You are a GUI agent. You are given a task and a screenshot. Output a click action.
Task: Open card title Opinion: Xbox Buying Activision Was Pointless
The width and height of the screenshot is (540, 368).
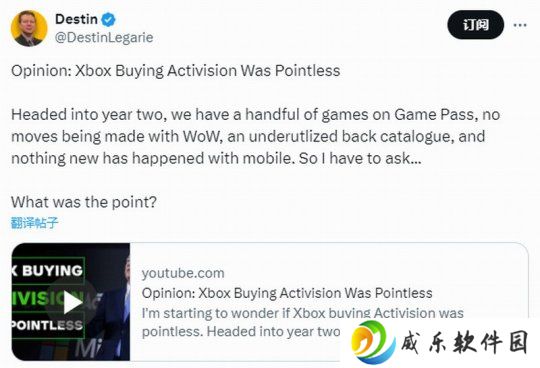coord(287,293)
